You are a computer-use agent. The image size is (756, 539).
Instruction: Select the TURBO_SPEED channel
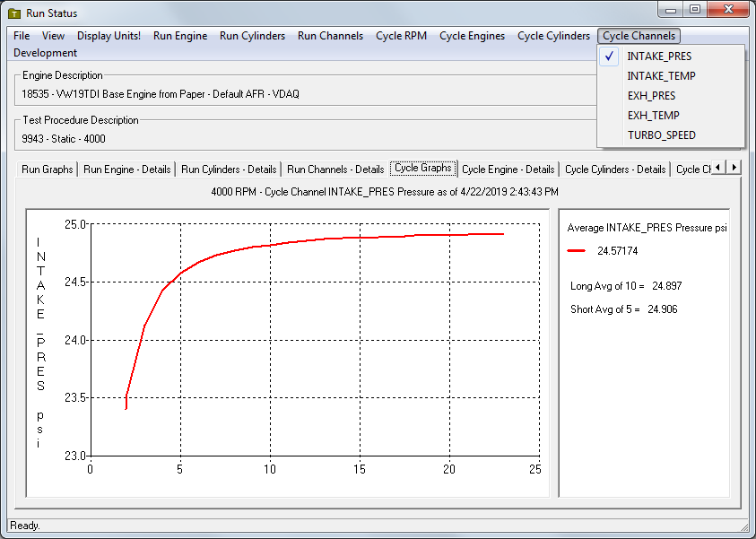[x=671, y=135]
